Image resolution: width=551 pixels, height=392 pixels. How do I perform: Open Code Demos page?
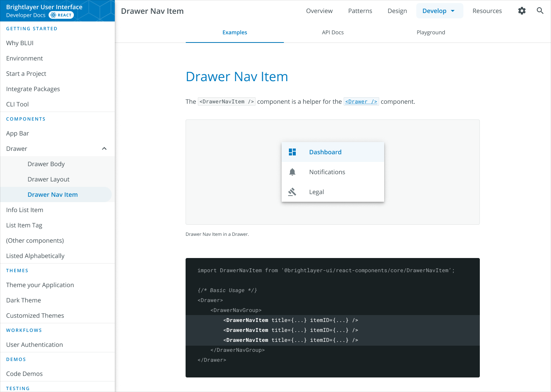pyautogui.click(x=57, y=374)
